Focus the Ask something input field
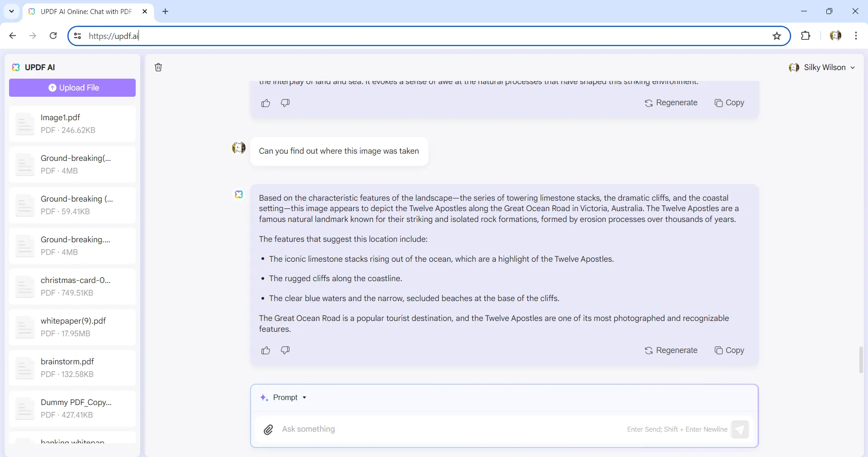 tap(448, 429)
